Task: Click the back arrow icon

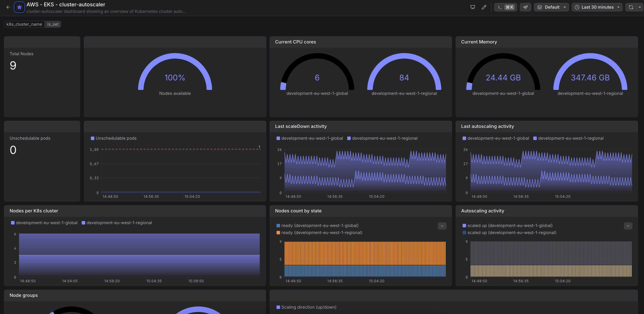Action: pyautogui.click(x=8, y=7)
